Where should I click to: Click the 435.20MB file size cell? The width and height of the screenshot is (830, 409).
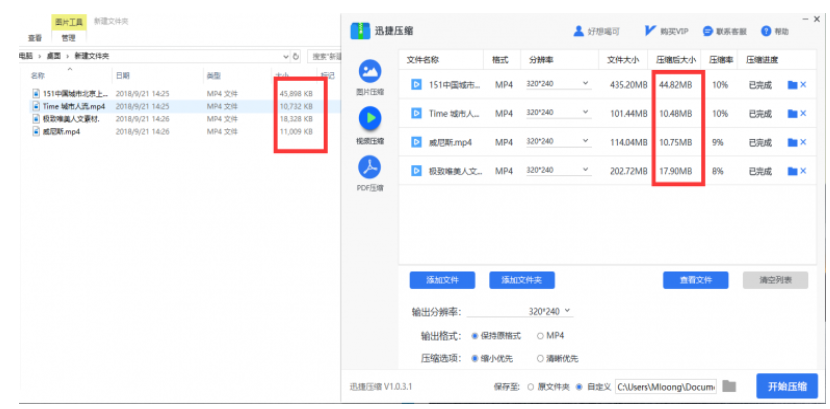pos(628,85)
